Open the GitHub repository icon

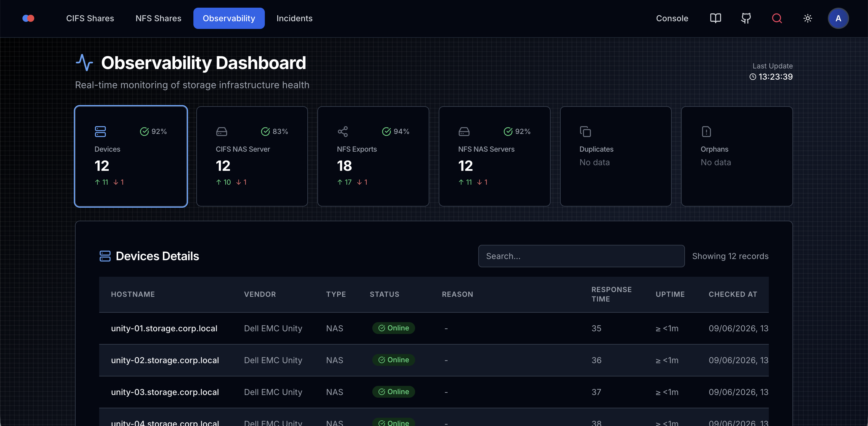pyautogui.click(x=746, y=18)
